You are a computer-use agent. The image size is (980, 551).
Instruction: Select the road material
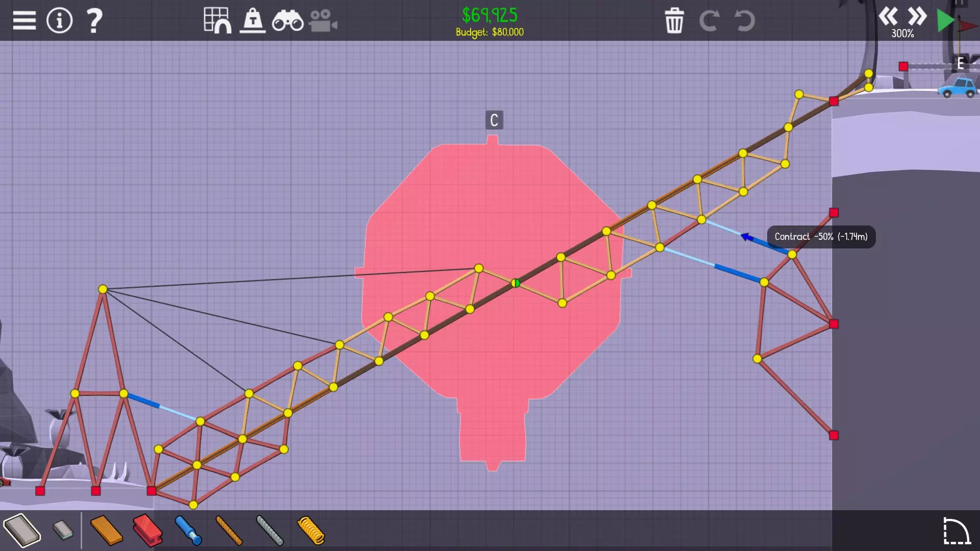tap(21, 531)
